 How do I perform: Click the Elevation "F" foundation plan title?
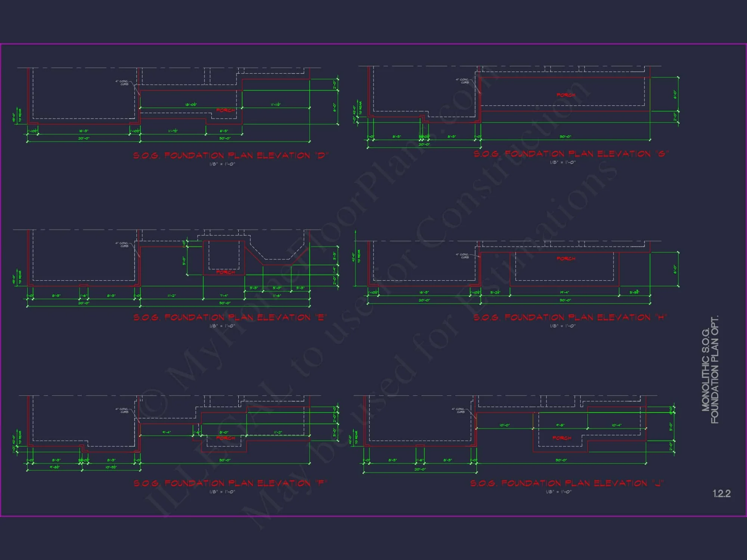point(230,483)
